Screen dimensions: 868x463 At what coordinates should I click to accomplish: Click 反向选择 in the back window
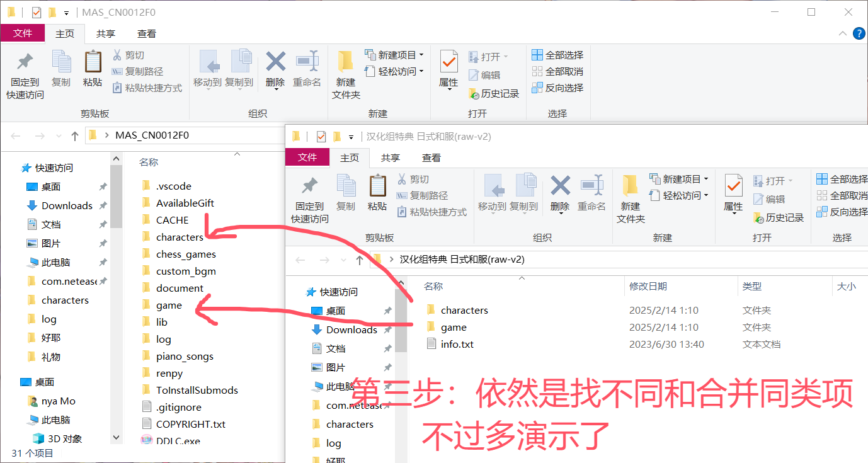coord(557,88)
